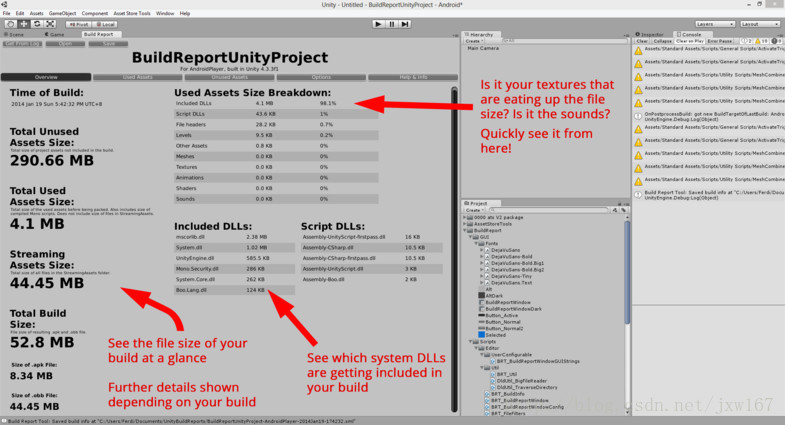Toggle Clear on Play in Console
The width and height of the screenshot is (785, 425).
(x=690, y=41)
